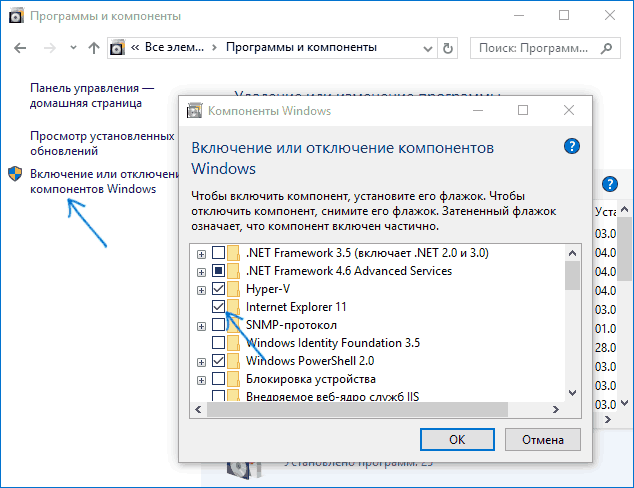Open the recent locations dropdown arrow
634x488 pixels.
73,48
